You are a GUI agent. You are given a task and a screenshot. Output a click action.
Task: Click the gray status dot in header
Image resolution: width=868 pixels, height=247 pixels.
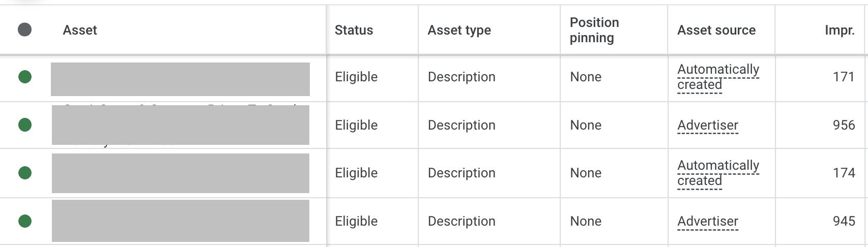click(24, 30)
